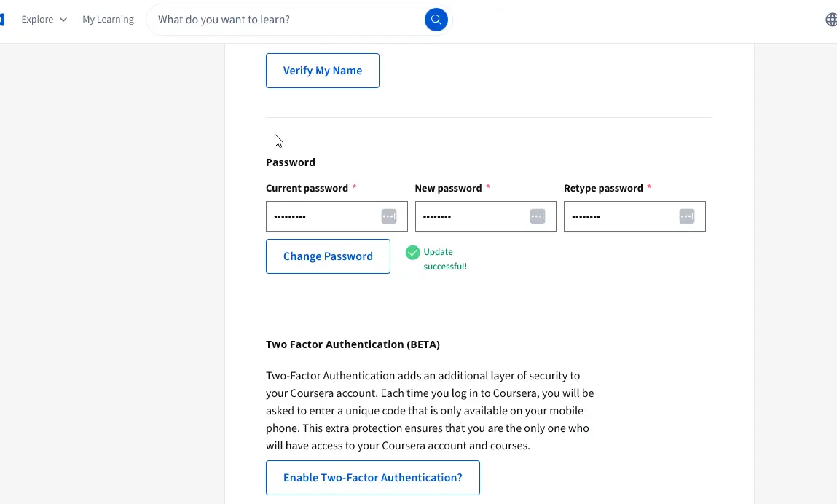
Task: Click the Coursera logo at top left
Action: (x=2, y=20)
